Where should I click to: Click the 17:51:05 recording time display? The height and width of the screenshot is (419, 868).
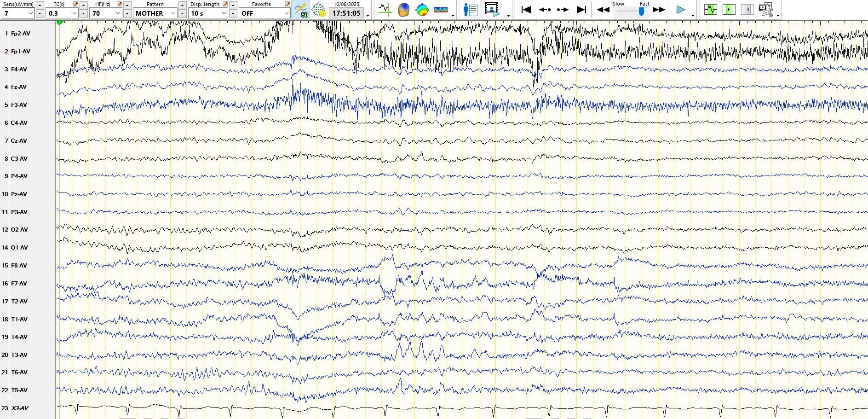[x=346, y=13]
